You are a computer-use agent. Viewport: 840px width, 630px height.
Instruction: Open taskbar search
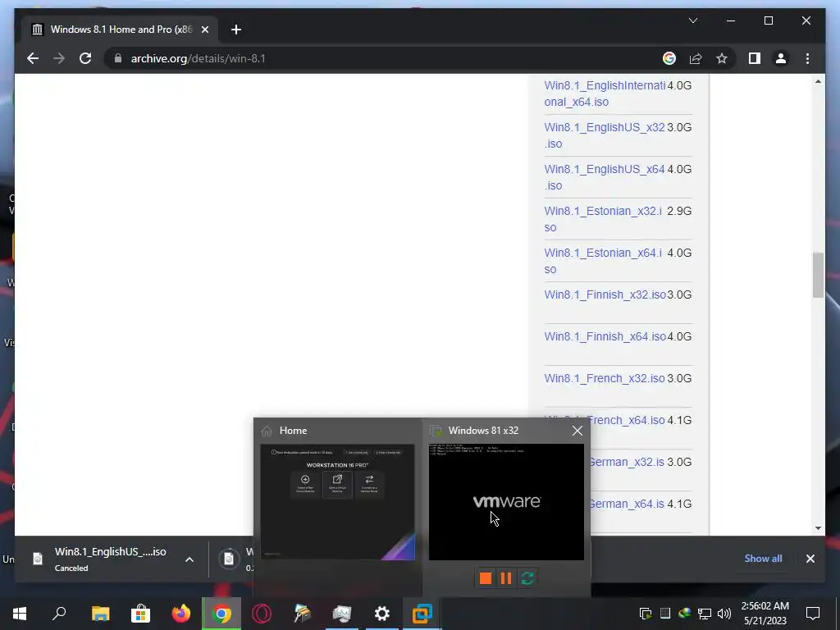(x=59, y=614)
